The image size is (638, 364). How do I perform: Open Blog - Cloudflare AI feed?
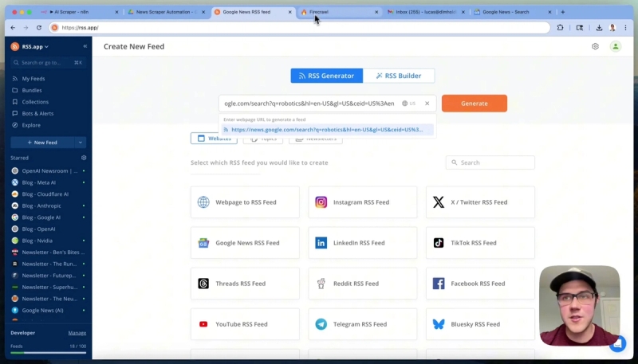click(48, 194)
